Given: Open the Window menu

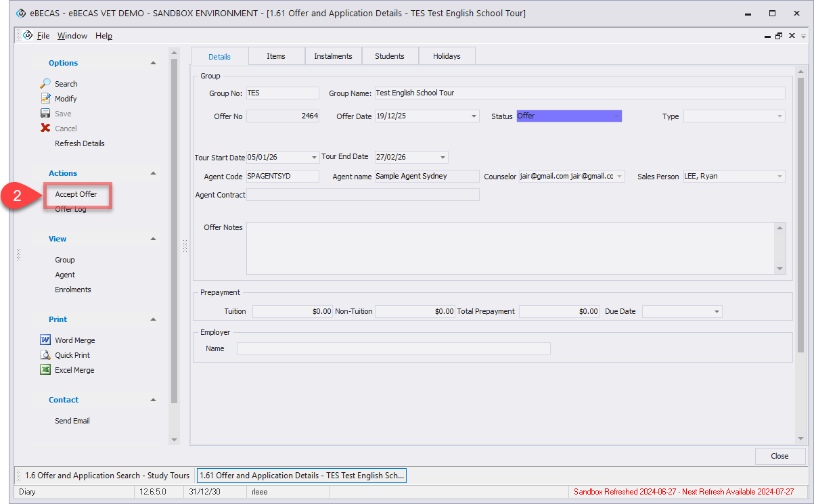Looking at the screenshot, I should coord(72,36).
